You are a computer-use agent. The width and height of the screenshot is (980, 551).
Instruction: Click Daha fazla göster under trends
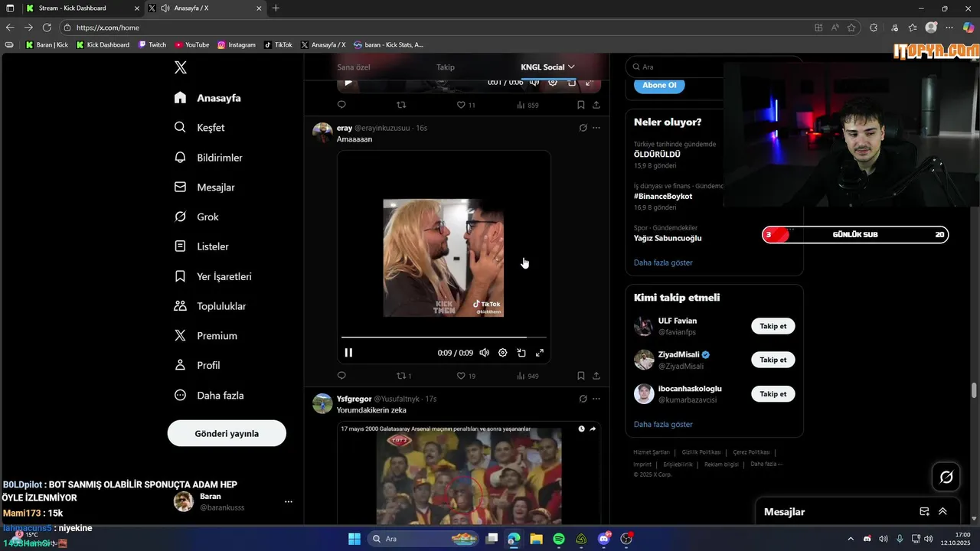pos(663,262)
